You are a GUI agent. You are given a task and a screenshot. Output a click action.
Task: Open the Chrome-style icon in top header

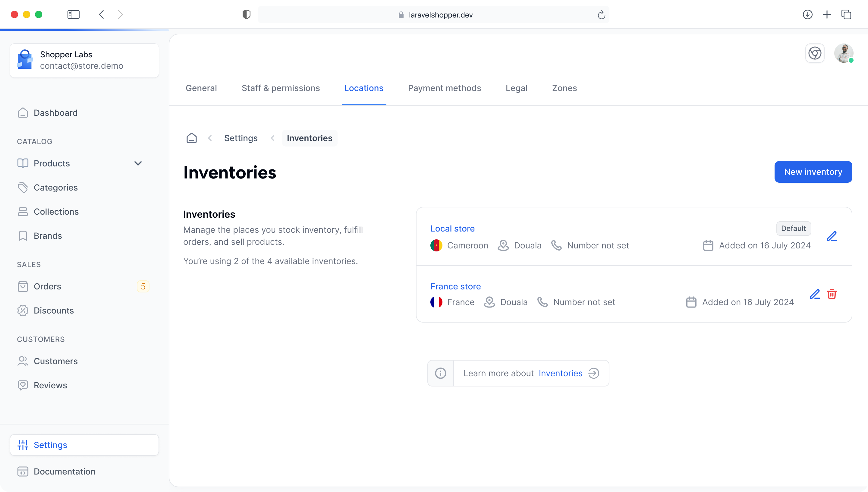[815, 53]
